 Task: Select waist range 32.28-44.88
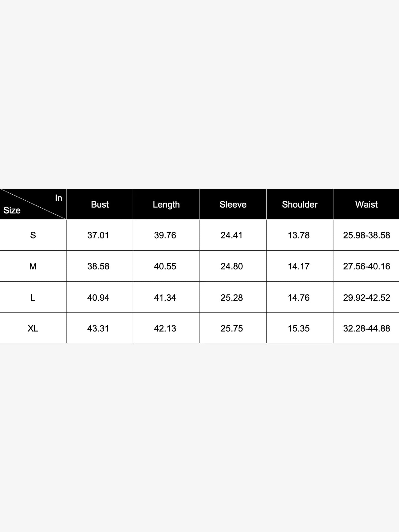click(366, 329)
